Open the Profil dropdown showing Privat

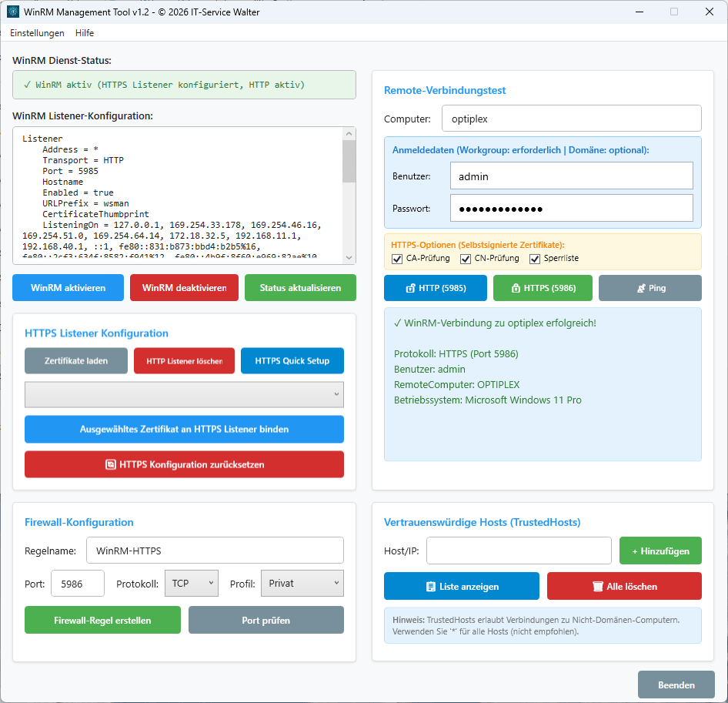point(302,584)
